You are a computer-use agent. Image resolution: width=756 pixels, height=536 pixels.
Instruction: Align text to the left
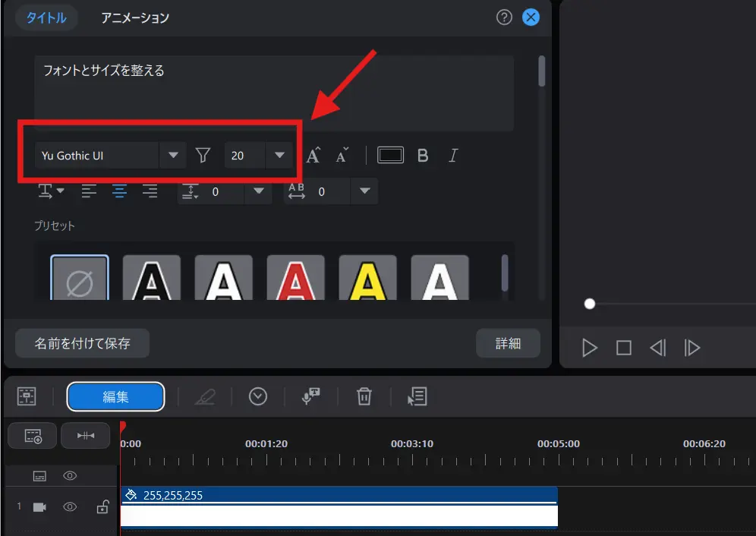click(89, 191)
